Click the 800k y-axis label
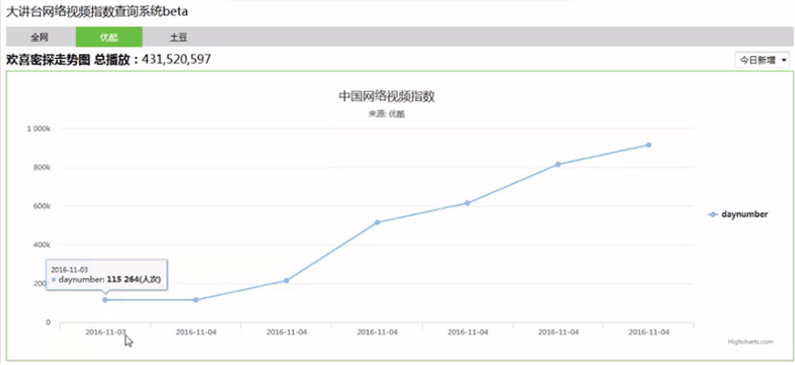This screenshot has height=365, width=795. pyautogui.click(x=42, y=168)
